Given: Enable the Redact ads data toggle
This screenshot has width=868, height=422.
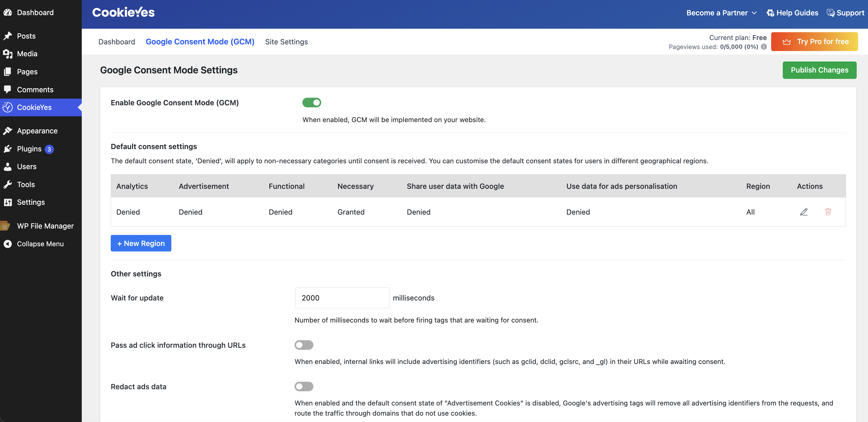Looking at the screenshot, I should [x=304, y=386].
